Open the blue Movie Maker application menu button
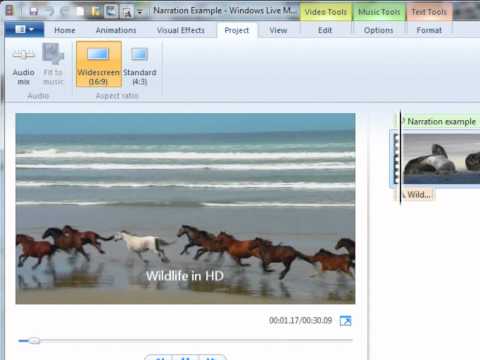The image size is (480, 360). coord(24,30)
